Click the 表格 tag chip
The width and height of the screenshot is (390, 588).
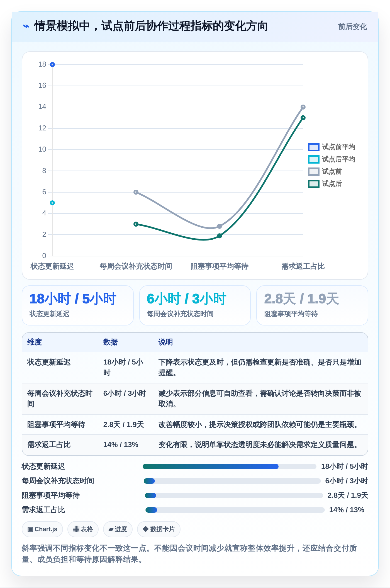click(x=83, y=529)
